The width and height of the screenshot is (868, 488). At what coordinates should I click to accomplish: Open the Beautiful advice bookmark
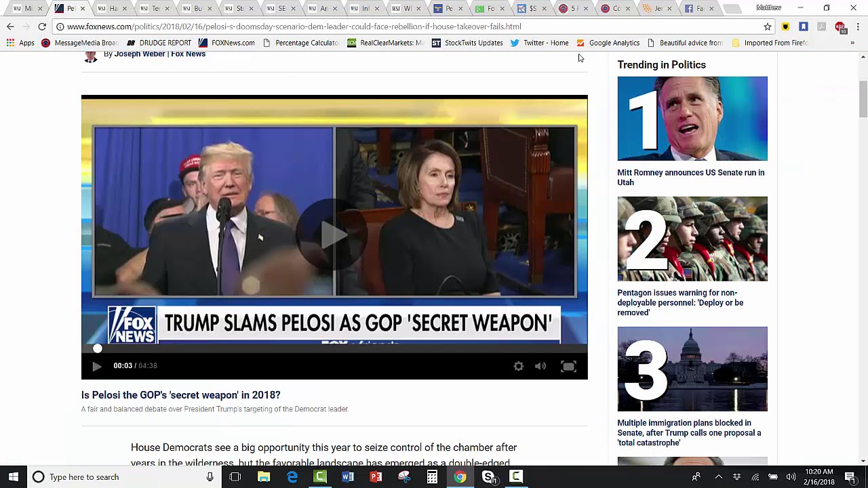[x=685, y=43]
